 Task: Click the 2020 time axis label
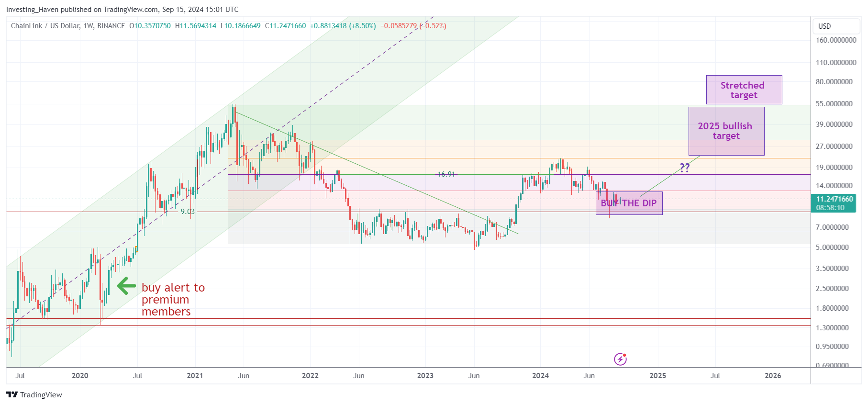pos(80,376)
